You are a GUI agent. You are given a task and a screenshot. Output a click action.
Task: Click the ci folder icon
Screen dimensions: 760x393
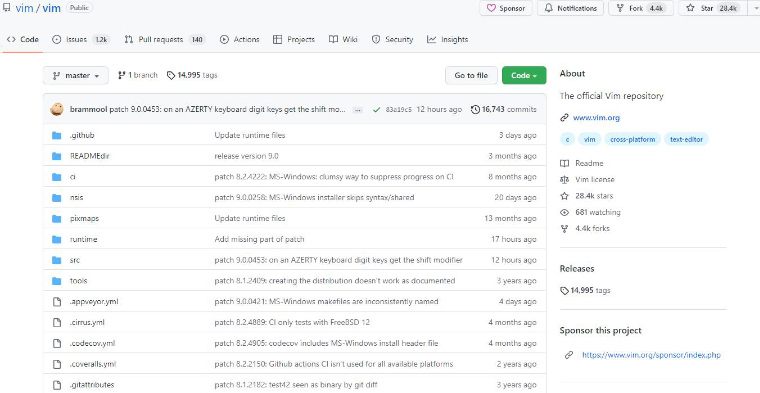point(57,177)
